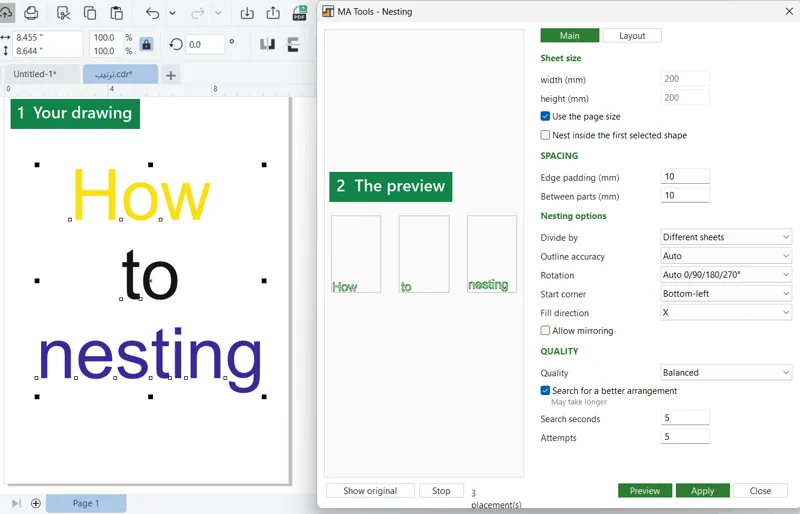Select the purple nesting text on canvas

150,360
